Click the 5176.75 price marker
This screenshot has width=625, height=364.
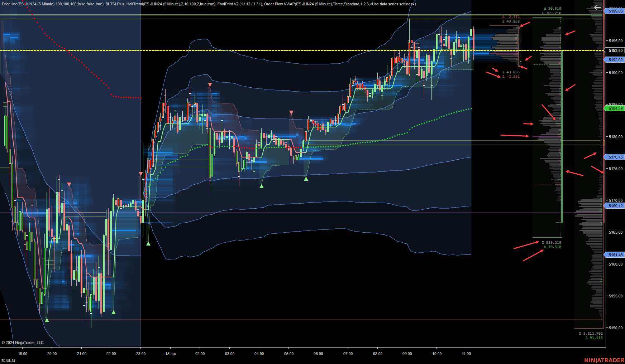615,157
